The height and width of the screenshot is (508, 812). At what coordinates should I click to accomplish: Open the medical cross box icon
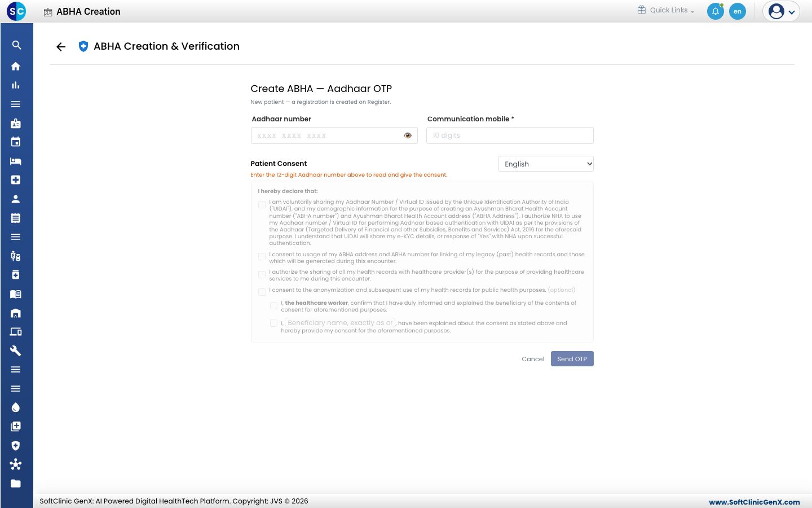pyautogui.click(x=16, y=179)
